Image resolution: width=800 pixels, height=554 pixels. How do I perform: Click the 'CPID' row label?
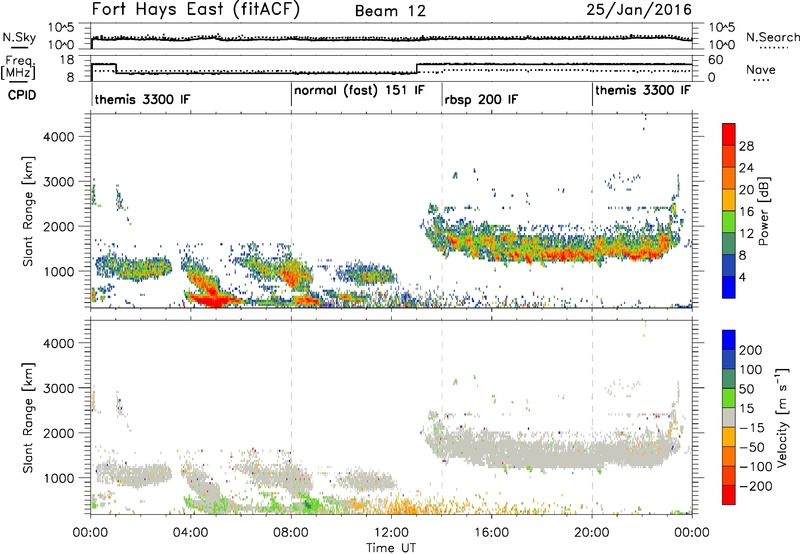[x=21, y=95]
